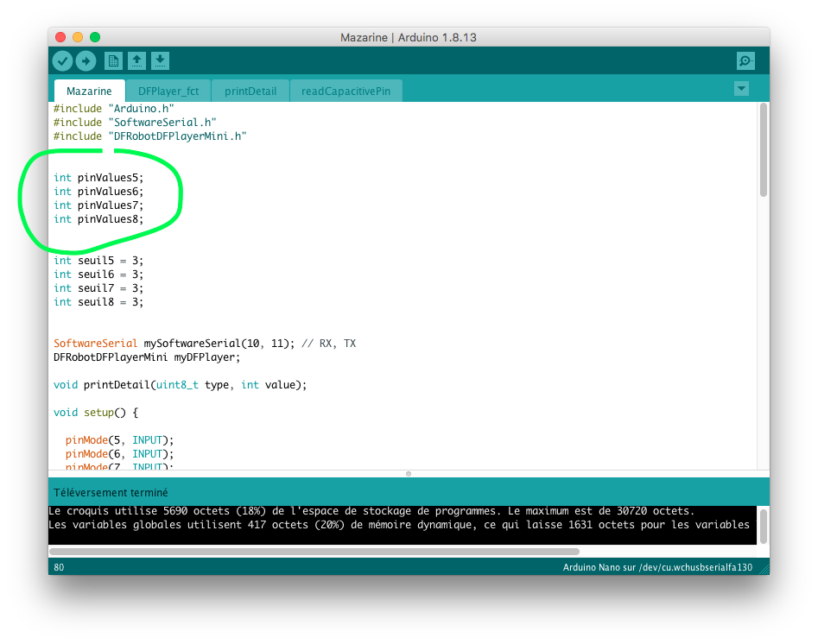The width and height of the screenshot is (818, 644).
Task: Create a new sketch with the New icon
Action: 113,60
